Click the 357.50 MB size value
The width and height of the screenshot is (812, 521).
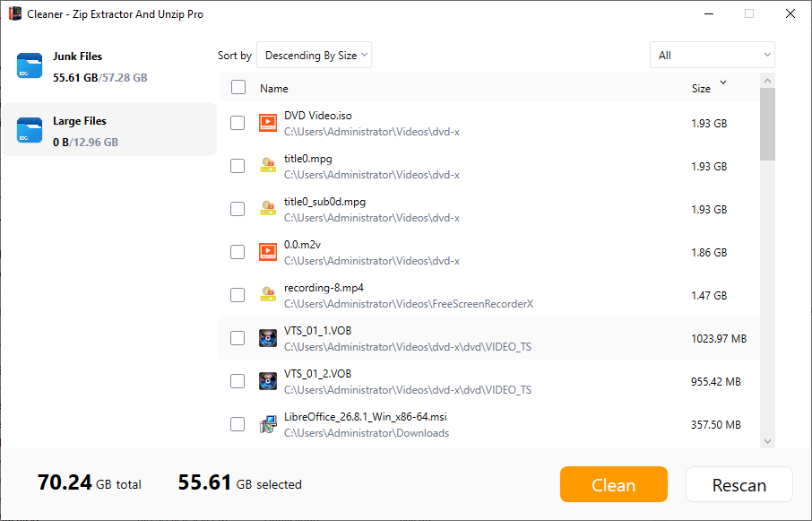tap(716, 425)
